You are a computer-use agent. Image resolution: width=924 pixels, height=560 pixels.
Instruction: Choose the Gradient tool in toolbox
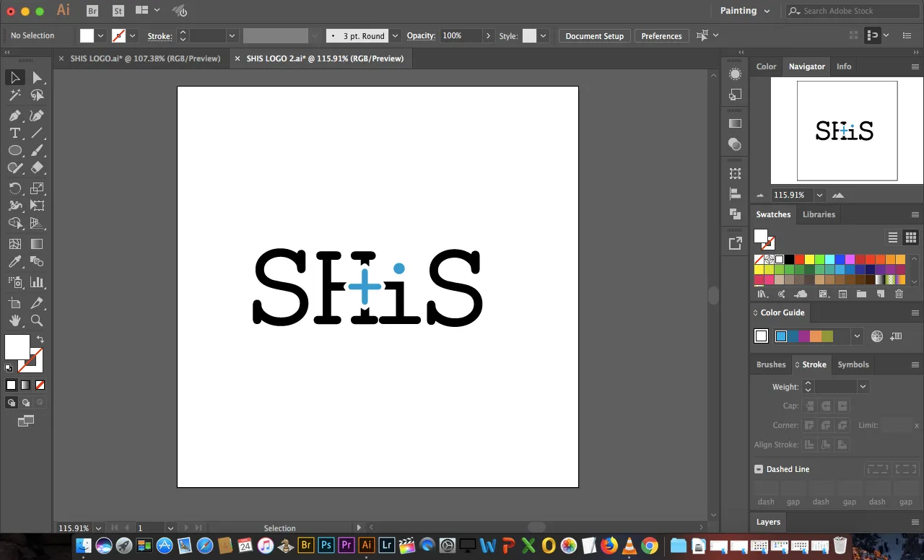click(x=38, y=244)
